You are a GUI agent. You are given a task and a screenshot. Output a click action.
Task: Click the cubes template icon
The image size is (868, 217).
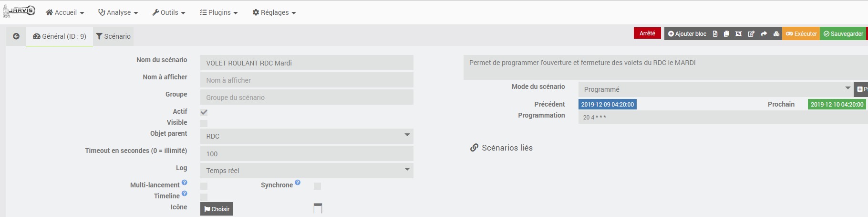776,34
